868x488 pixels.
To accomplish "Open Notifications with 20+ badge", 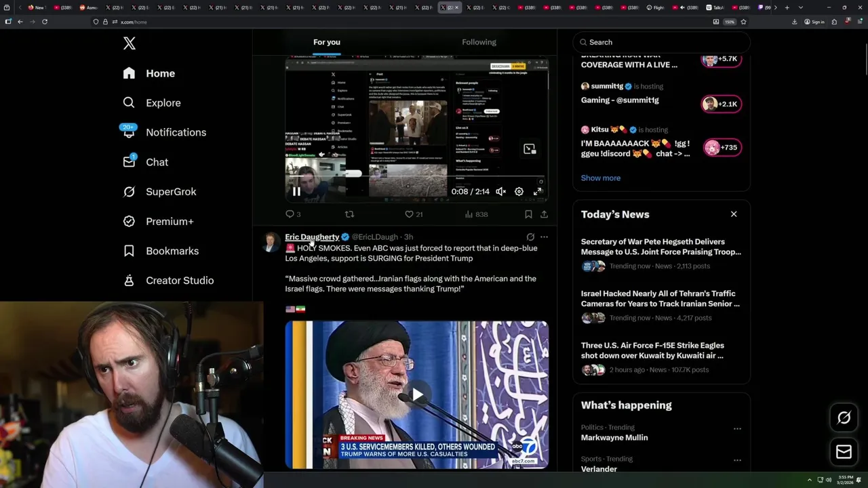I will (165, 132).
